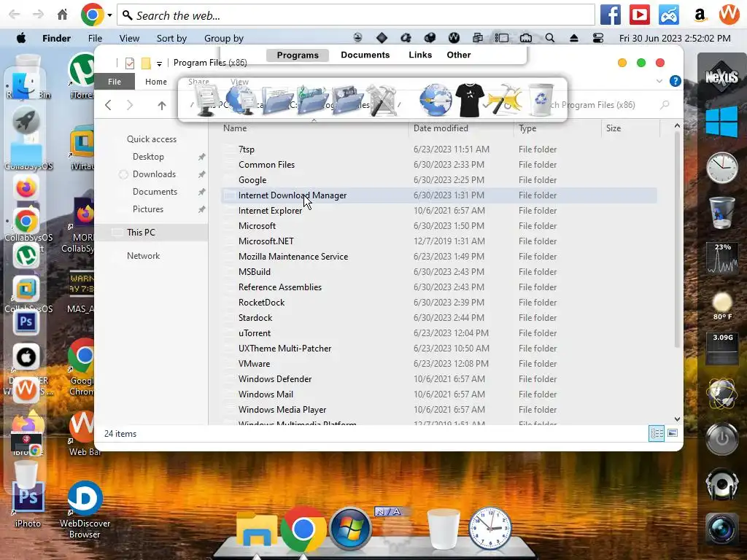Open the Apple logo menu

pyautogui.click(x=21, y=38)
